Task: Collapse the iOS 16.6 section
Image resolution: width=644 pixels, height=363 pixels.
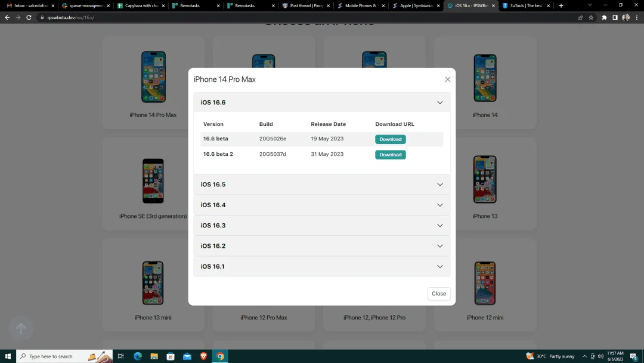Action: 321,102
